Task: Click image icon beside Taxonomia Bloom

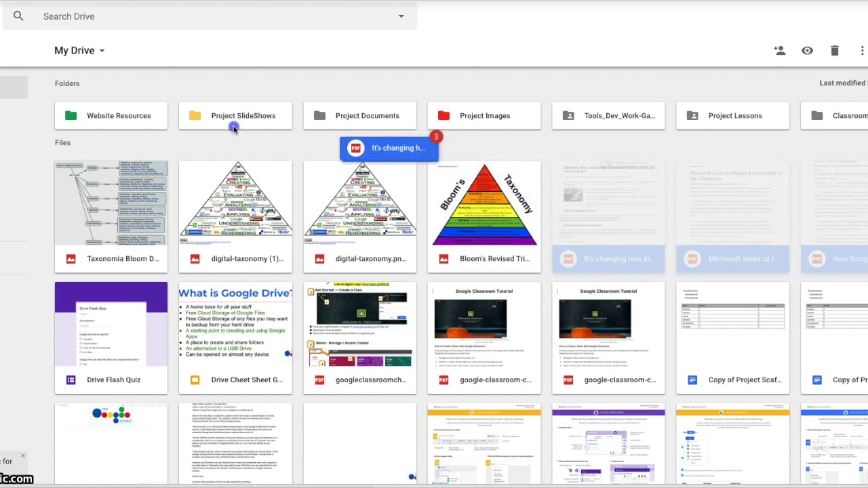Action: point(71,259)
